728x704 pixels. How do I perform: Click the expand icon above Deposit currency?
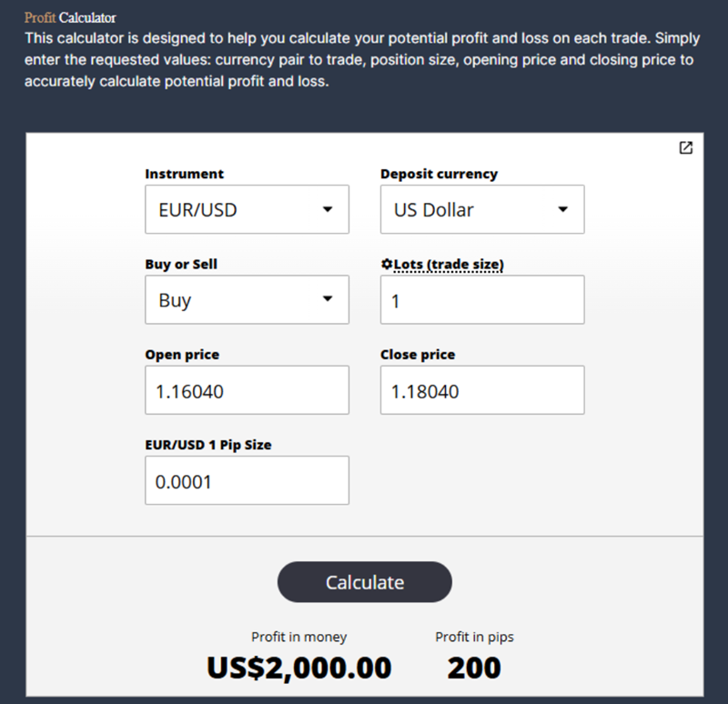(688, 146)
